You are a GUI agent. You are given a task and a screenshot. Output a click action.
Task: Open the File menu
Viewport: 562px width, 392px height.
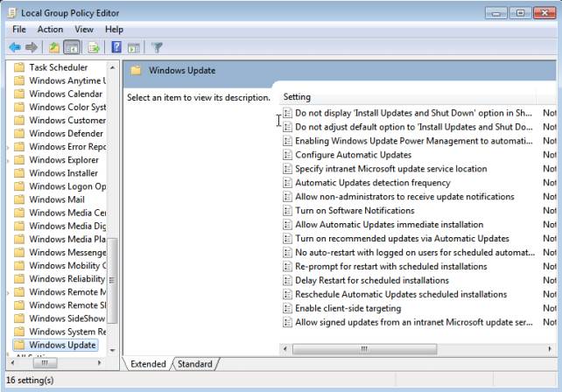coord(19,30)
